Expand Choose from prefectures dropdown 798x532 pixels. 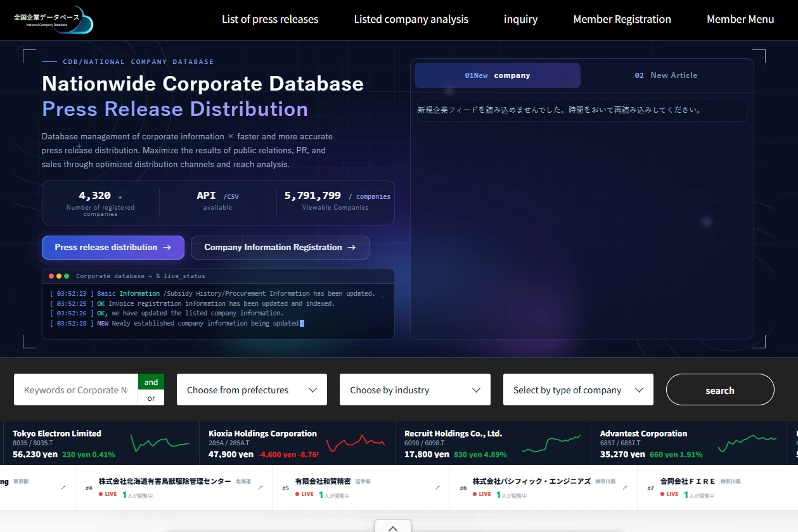tap(252, 389)
